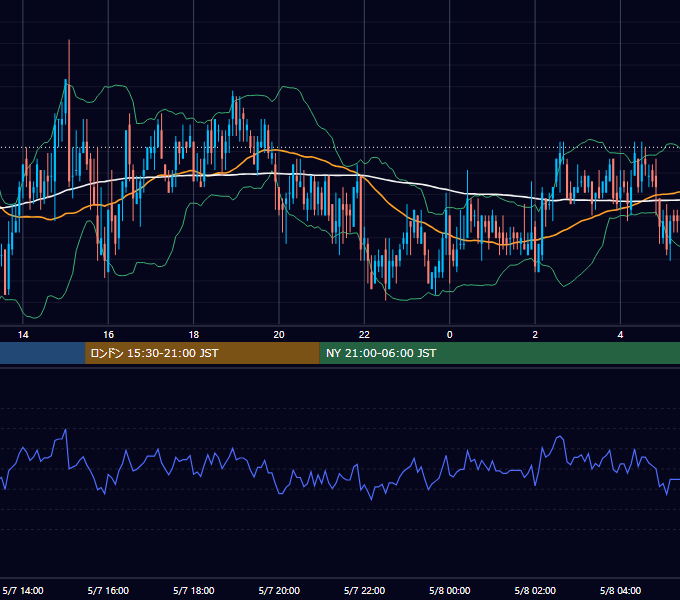
Task: Click the 18 hour label on chart axis
Action: (x=194, y=335)
